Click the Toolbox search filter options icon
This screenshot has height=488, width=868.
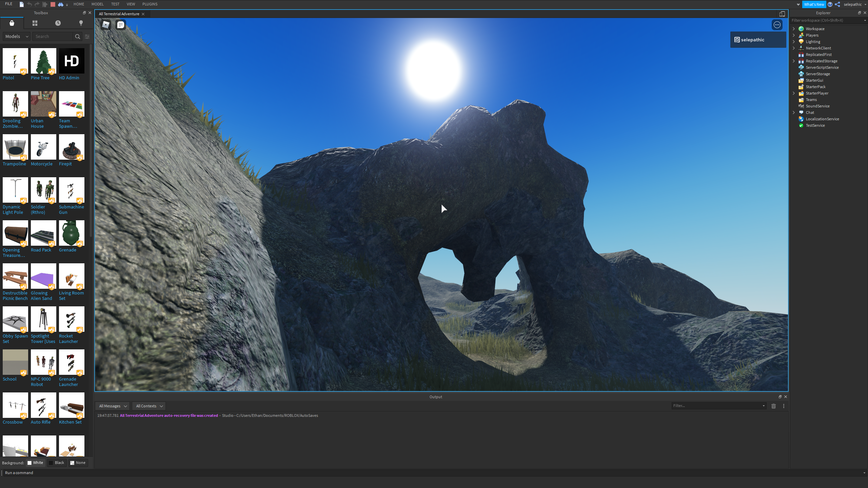(87, 37)
